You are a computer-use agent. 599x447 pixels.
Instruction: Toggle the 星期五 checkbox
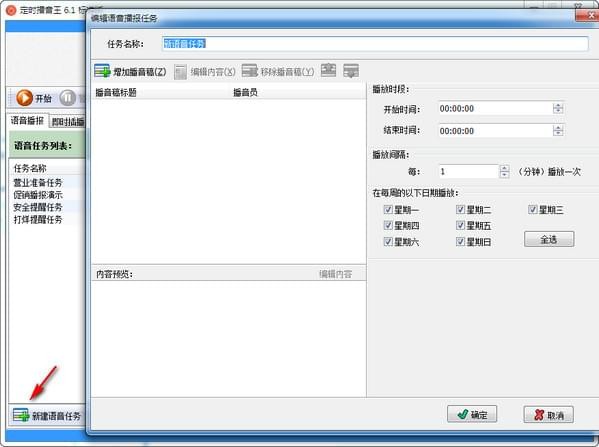point(460,225)
